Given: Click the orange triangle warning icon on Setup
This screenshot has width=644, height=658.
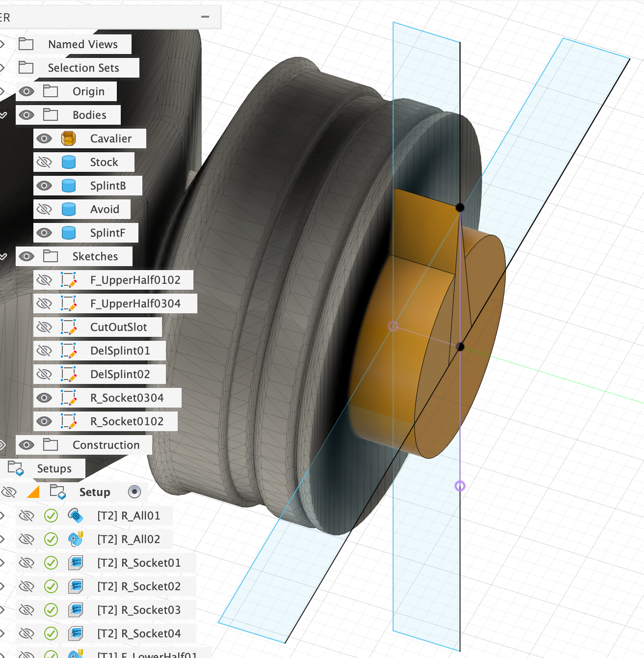Looking at the screenshot, I should coord(33,492).
